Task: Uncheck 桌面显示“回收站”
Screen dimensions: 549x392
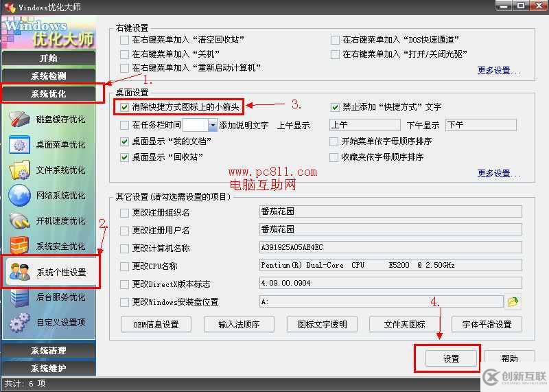Action: (x=124, y=157)
